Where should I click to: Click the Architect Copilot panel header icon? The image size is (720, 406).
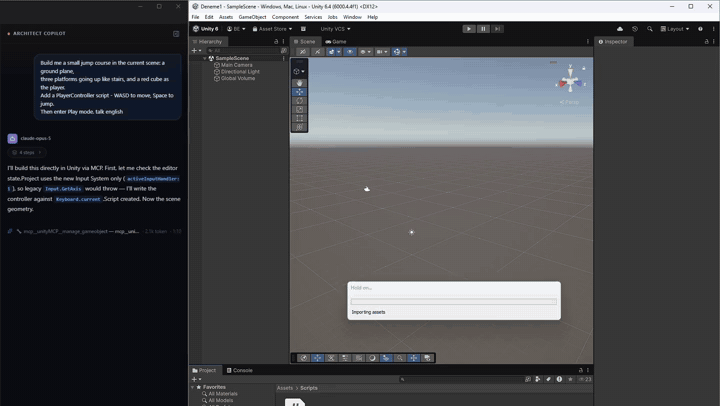(x=176, y=34)
